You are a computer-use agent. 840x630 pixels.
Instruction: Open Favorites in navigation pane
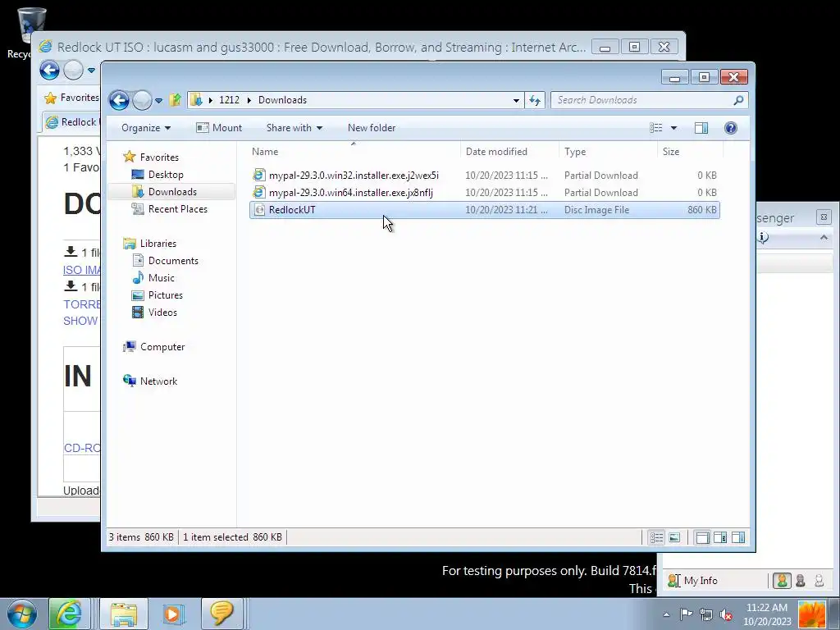point(159,157)
